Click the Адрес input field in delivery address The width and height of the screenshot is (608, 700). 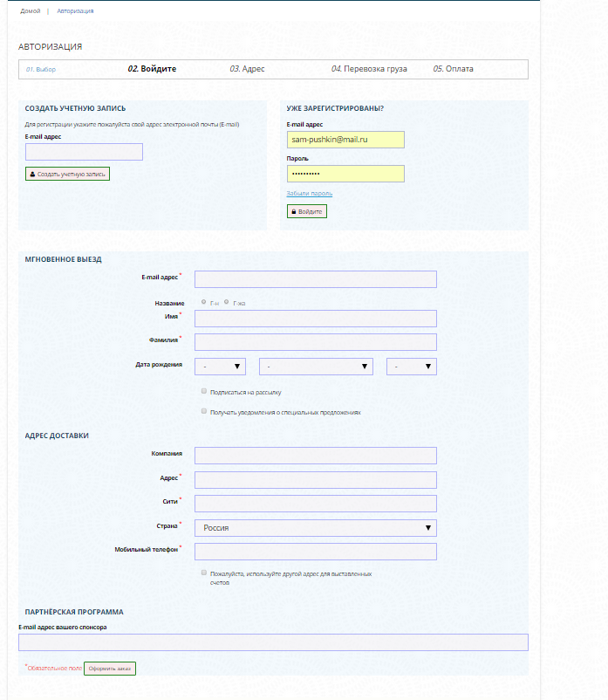(316, 480)
